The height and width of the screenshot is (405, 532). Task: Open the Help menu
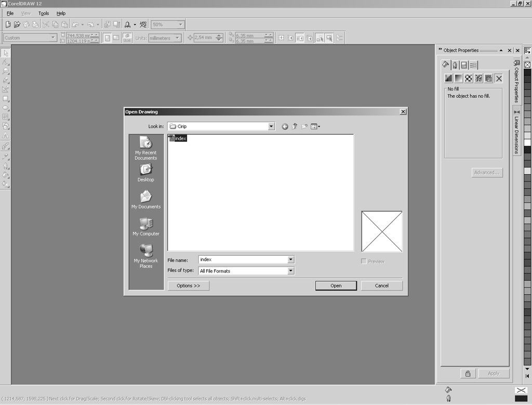(x=61, y=13)
